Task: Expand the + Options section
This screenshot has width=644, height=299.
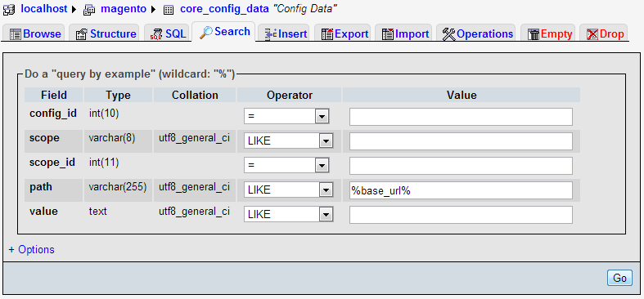Action: [32, 249]
